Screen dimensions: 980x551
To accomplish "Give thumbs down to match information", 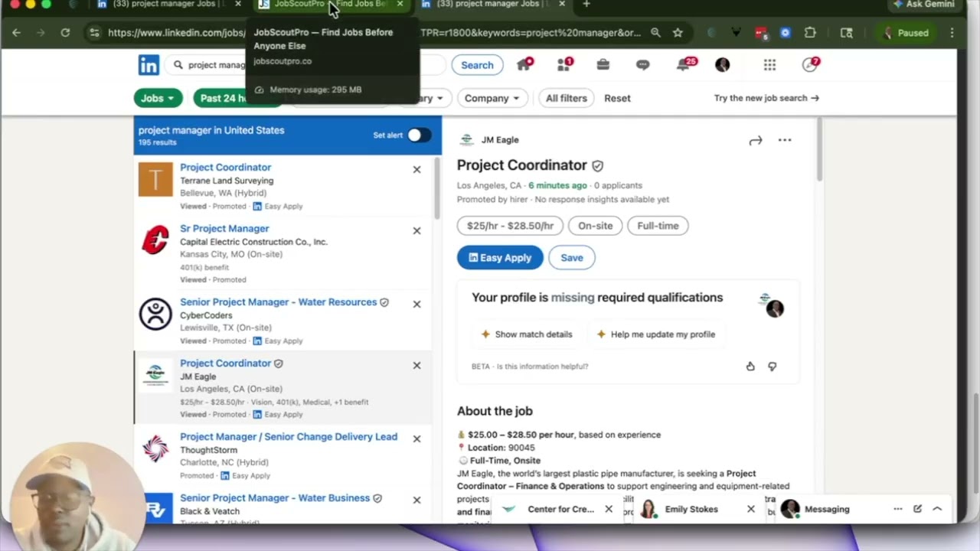I will coord(772,367).
